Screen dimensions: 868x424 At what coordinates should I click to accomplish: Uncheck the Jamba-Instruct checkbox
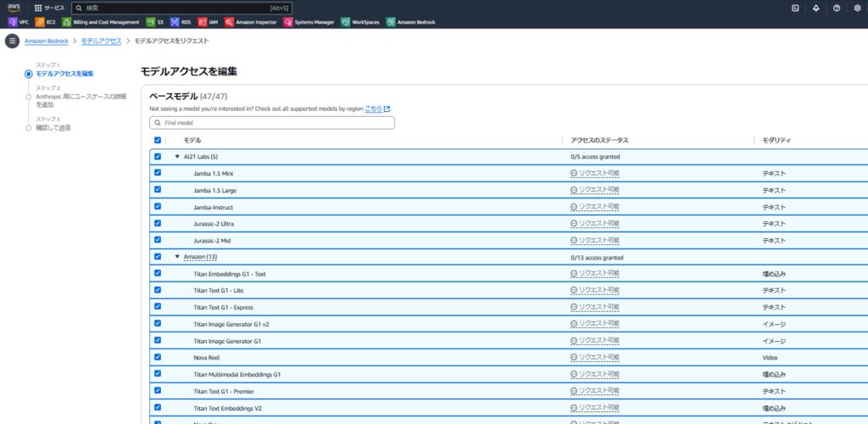click(x=158, y=206)
